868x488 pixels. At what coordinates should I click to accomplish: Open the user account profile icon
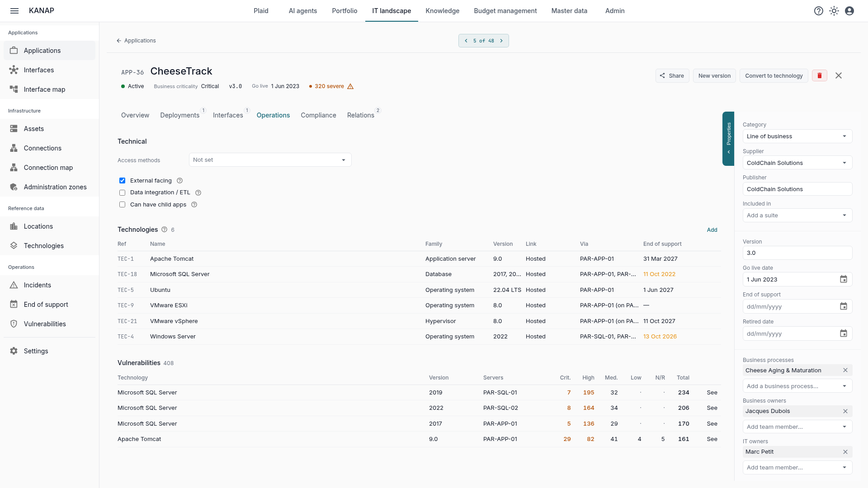pyautogui.click(x=849, y=11)
